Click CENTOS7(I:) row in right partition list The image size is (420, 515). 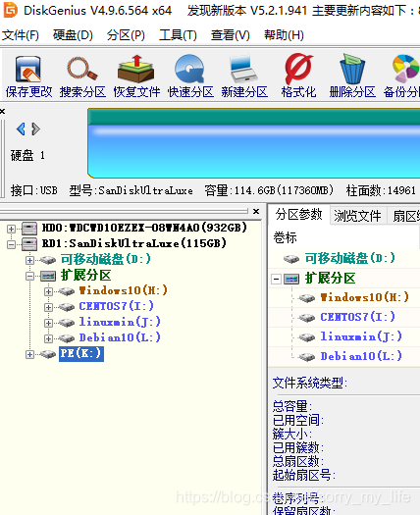[344, 318]
